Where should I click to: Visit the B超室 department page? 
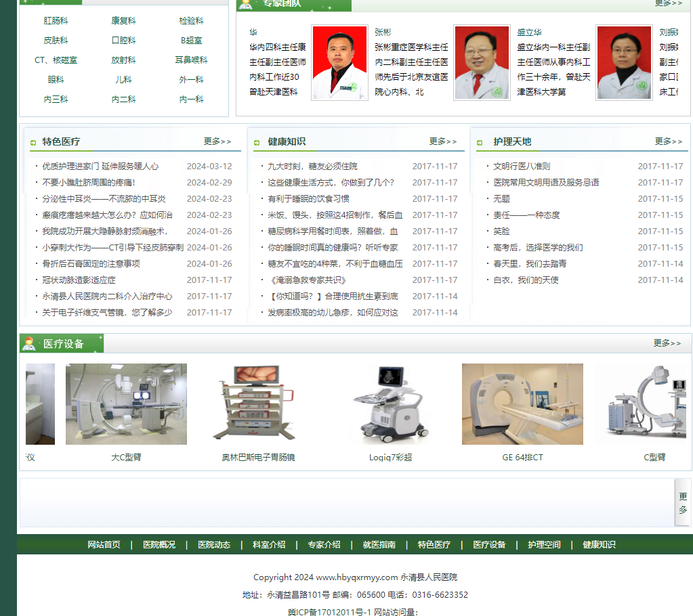point(191,41)
